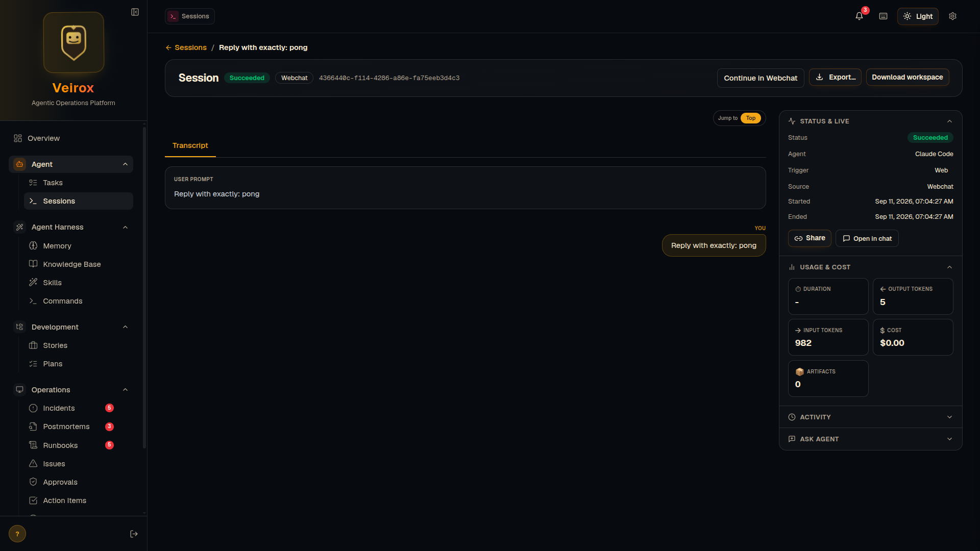
Task: Click the logout icon
Action: coord(134,534)
